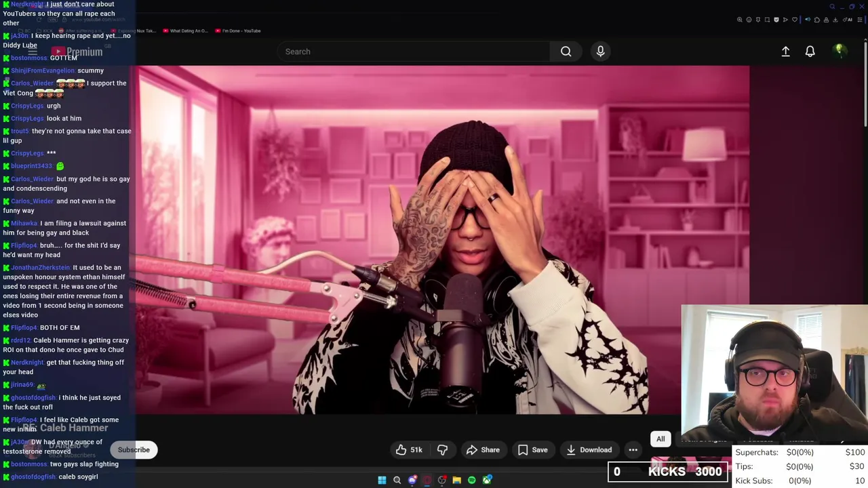Open browser easy setup sliders icon

860,20
